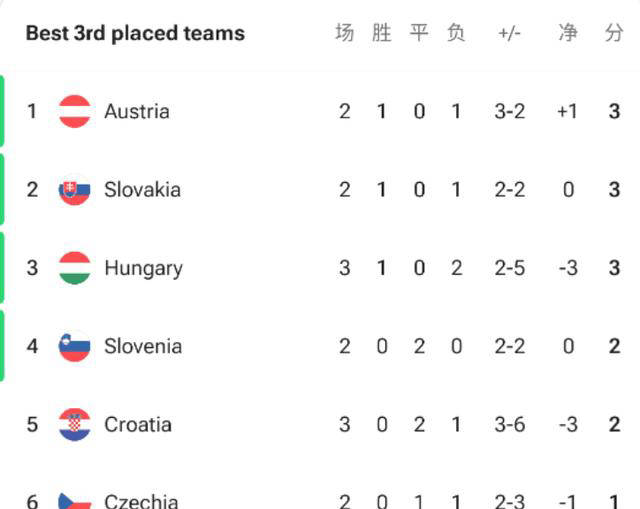Click Austria's 3-2 goals score
Screen dimensions: 640x509
tap(509, 111)
